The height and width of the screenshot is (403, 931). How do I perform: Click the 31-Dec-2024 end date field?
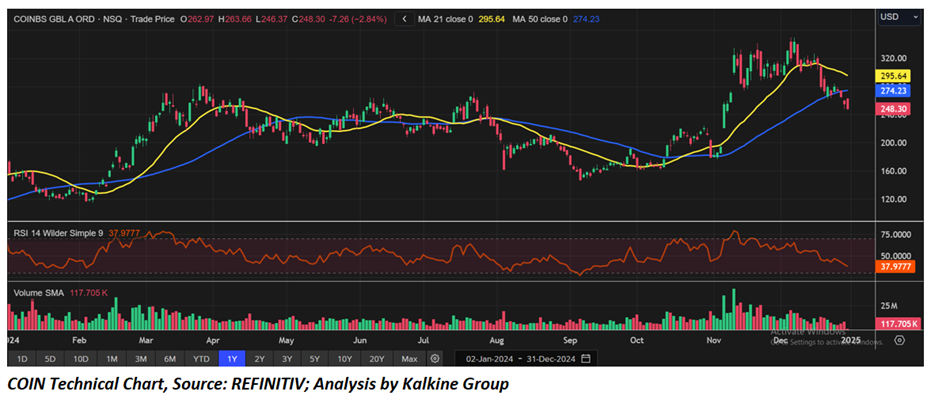pos(552,359)
